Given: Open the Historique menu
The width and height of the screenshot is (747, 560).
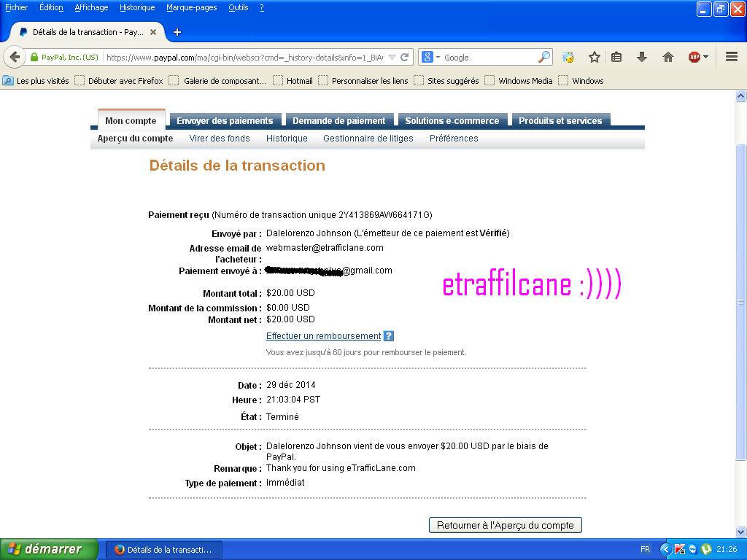Looking at the screenshot, I should pyautogui.click(x=137, y=7).
